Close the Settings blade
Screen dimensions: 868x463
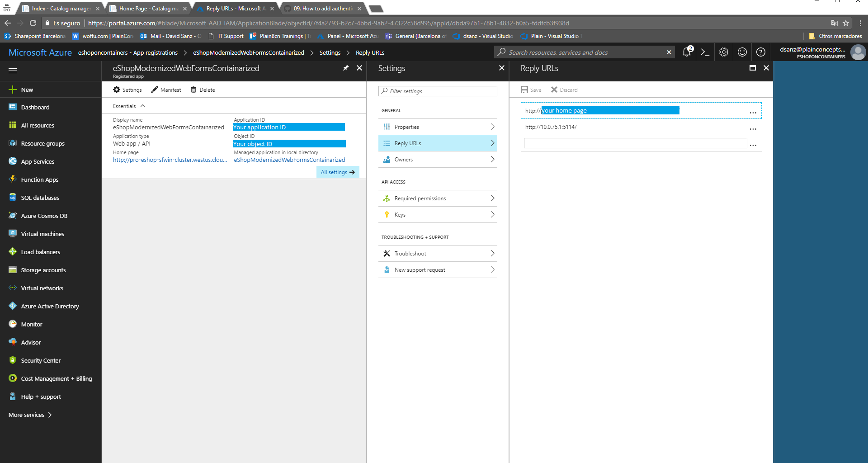point(501,68)
